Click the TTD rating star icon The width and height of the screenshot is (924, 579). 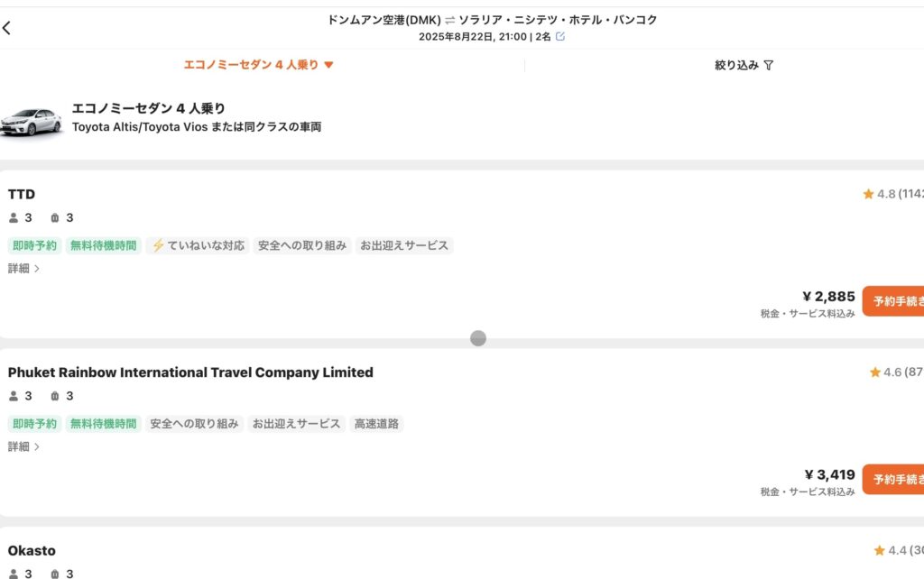pyautogui.click(x=868, y=194)
